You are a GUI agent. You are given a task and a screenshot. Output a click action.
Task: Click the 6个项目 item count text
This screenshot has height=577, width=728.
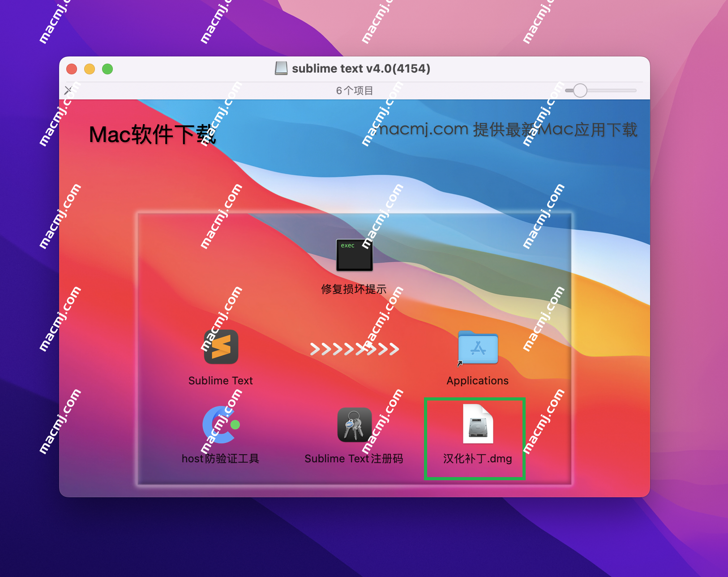tap(355, 90)
